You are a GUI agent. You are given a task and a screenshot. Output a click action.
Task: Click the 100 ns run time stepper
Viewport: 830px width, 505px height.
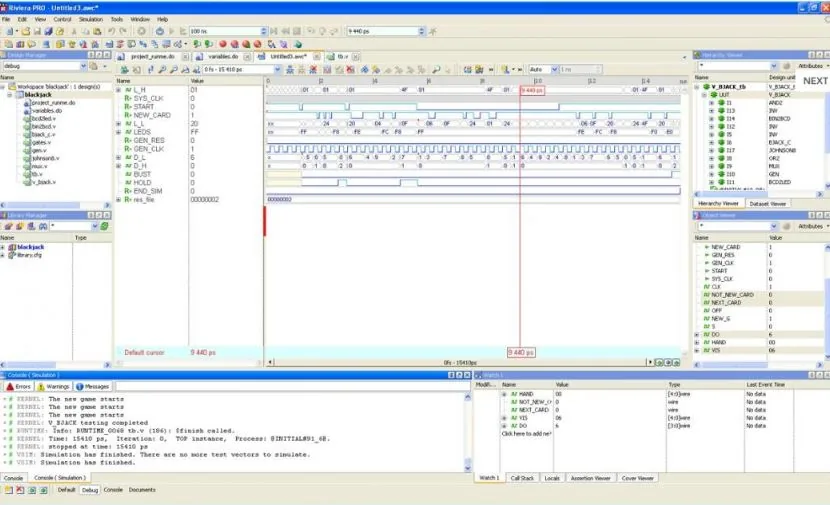pyautogui.click(x=264, y=31)
